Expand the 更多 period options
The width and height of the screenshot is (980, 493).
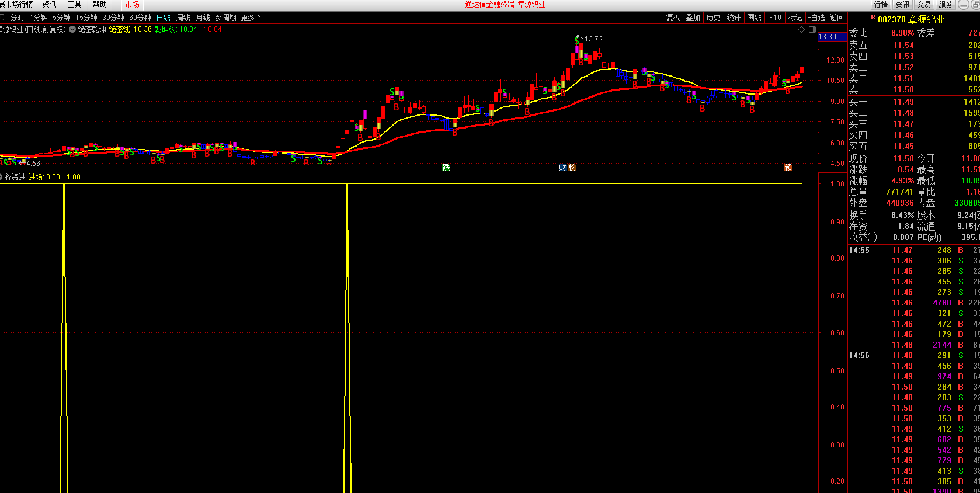[251, 18]
